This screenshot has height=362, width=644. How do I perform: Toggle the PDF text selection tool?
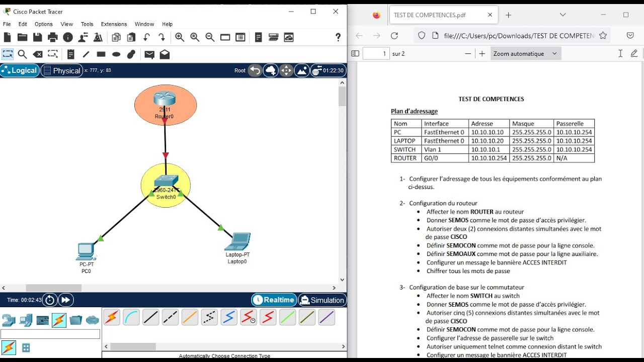pos(620,53)
